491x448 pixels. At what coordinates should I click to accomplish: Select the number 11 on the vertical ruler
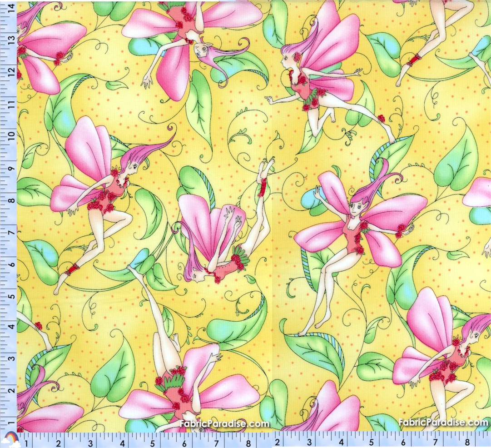[x=12, y=105]
